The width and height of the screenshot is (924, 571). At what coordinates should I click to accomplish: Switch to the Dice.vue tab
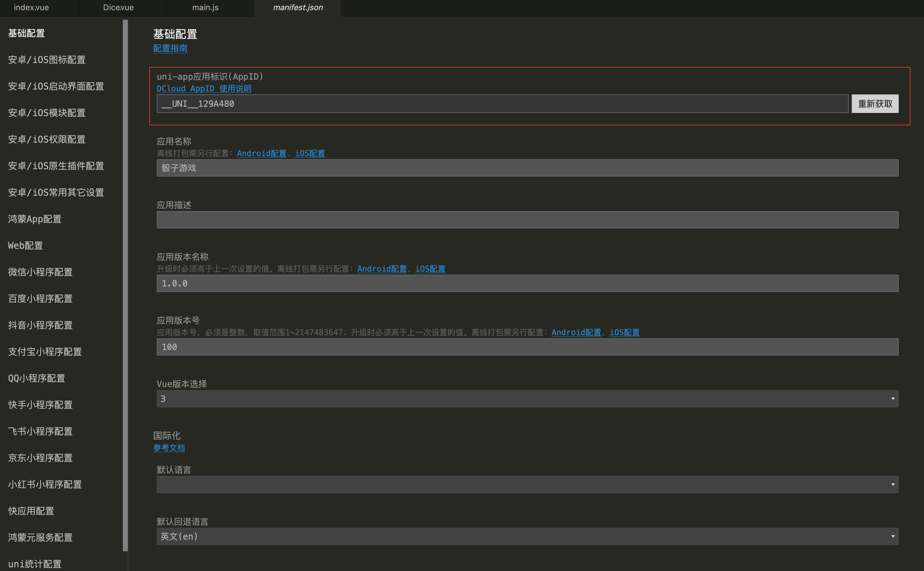tap(118, 7)
